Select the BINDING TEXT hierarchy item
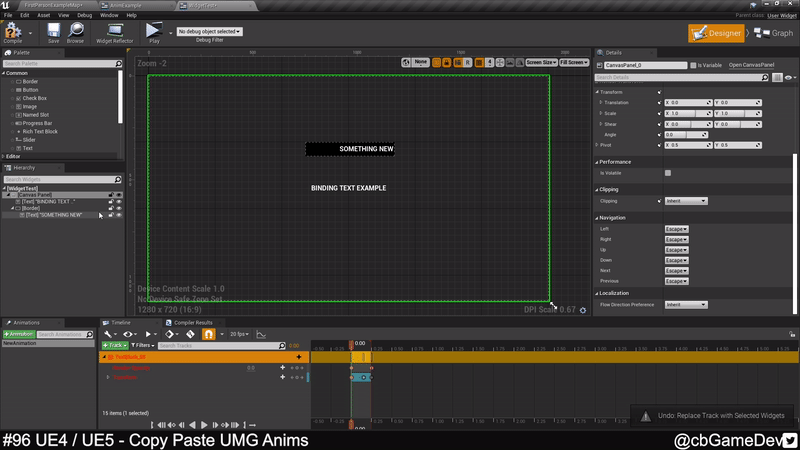This screenshot has width=800, height=450. (48, 202)
